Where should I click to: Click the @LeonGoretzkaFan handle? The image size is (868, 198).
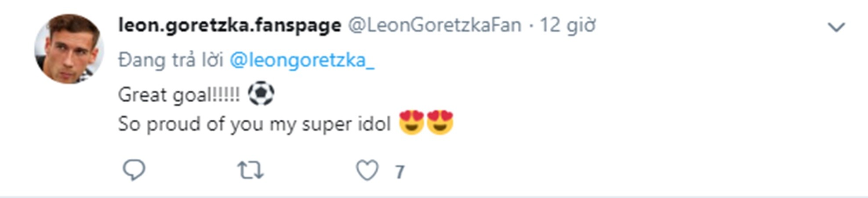tap(434, 26)
